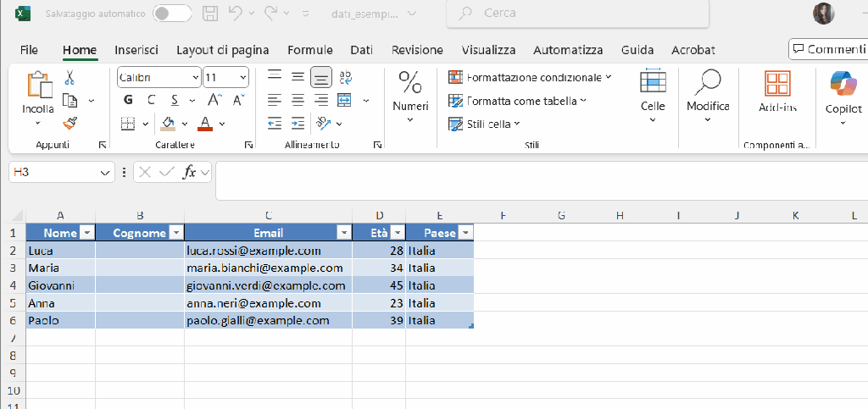Viewport: 868px width, 409px height.
Task: Click the Save icon in title bar
Action: coord(210,14)
